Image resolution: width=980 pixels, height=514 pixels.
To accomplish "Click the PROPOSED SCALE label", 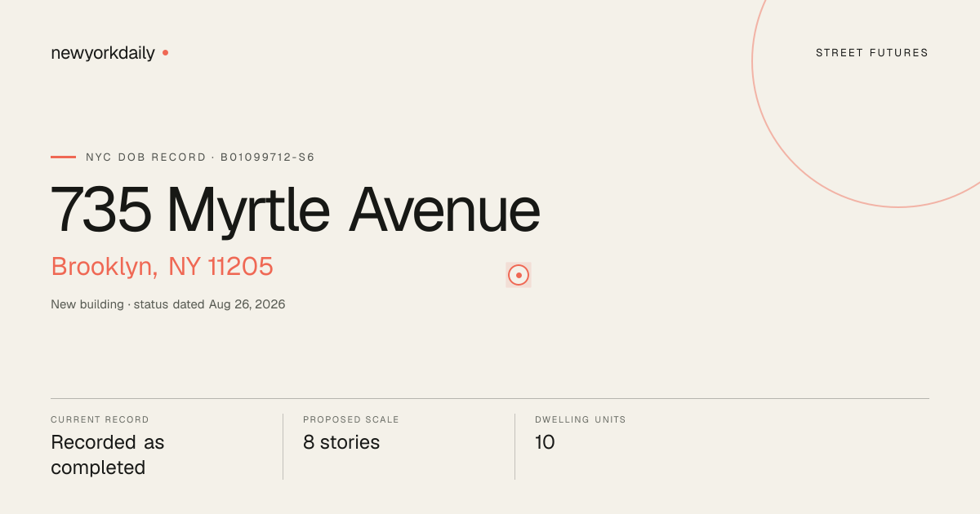I will tap(351, 419).
